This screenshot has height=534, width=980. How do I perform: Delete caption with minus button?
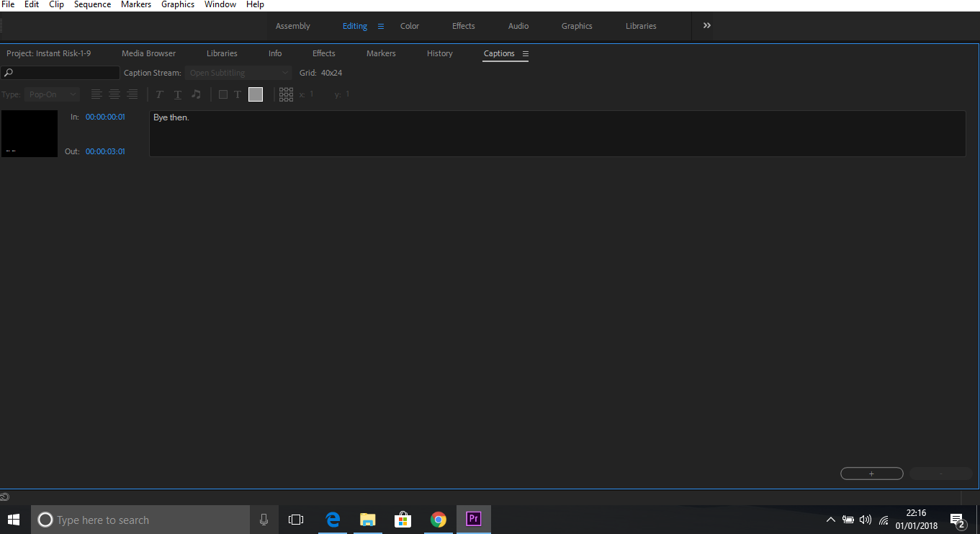click(941, 473)
